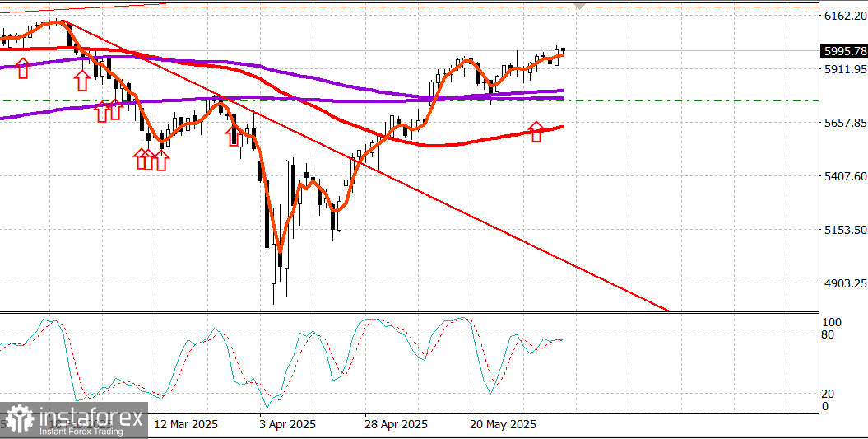The image size is (868, 439).
Task: Click the 5657.85 price axis label
Action: tap(845, 123)
